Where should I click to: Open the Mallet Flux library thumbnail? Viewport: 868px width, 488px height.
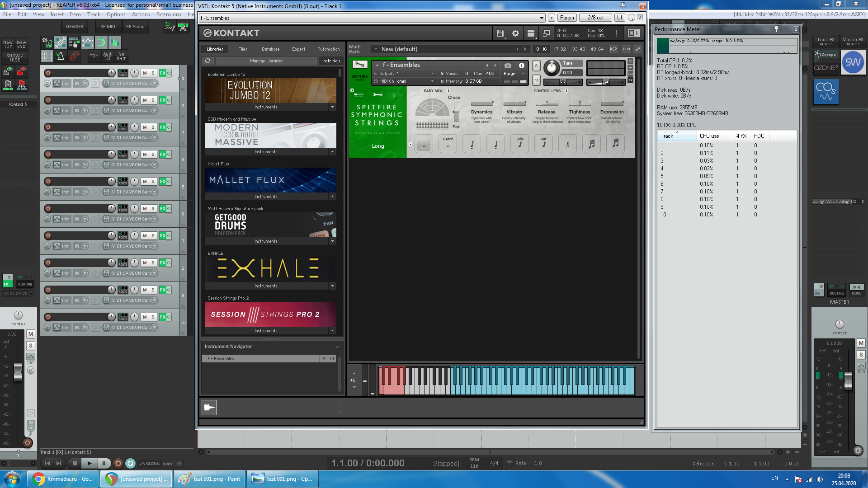(x=270, y=180)
